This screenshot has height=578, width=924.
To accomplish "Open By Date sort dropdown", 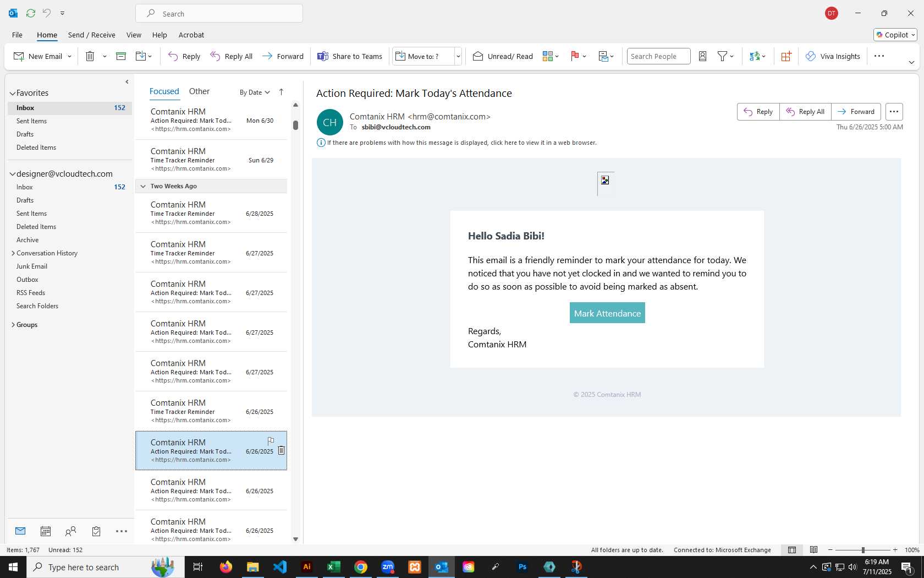I will pos(255,92).
